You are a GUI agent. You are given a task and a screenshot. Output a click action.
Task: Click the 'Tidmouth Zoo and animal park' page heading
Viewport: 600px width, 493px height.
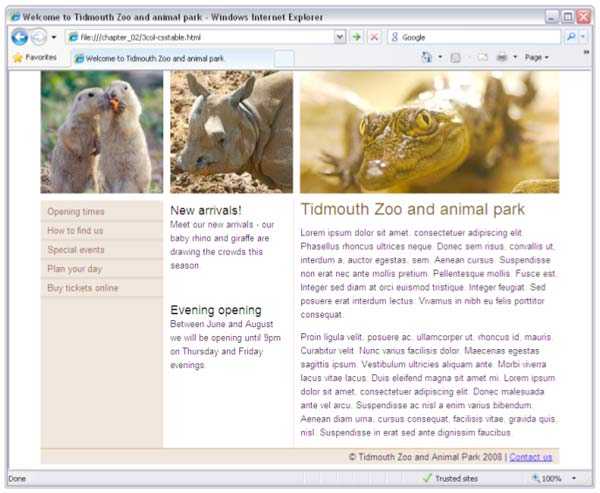413,209
